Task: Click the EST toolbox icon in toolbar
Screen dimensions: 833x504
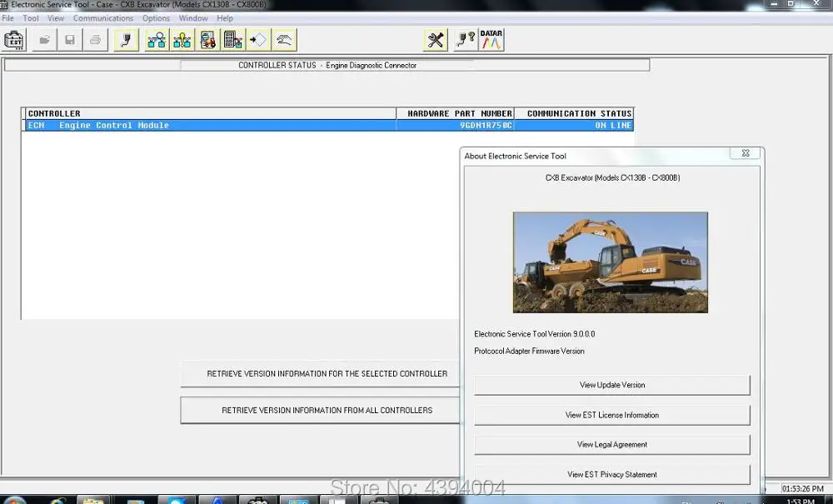Action: 14,40
